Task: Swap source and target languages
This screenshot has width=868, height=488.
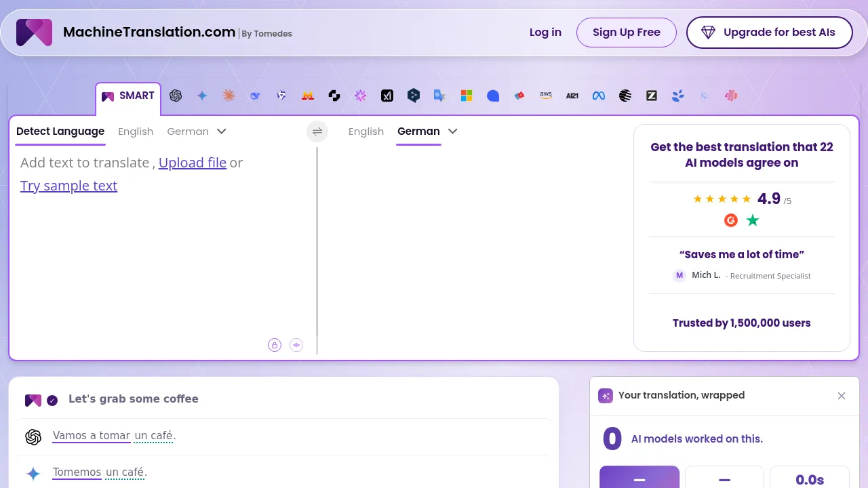Action: [317, 131]
